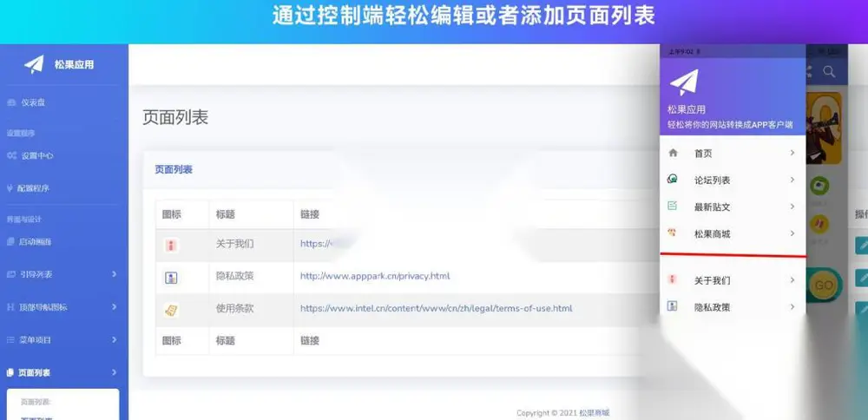This screenshot has height=420, width=868.
Task: Click the 仪表盘 dashboard icon
Action: pos(11,103)
